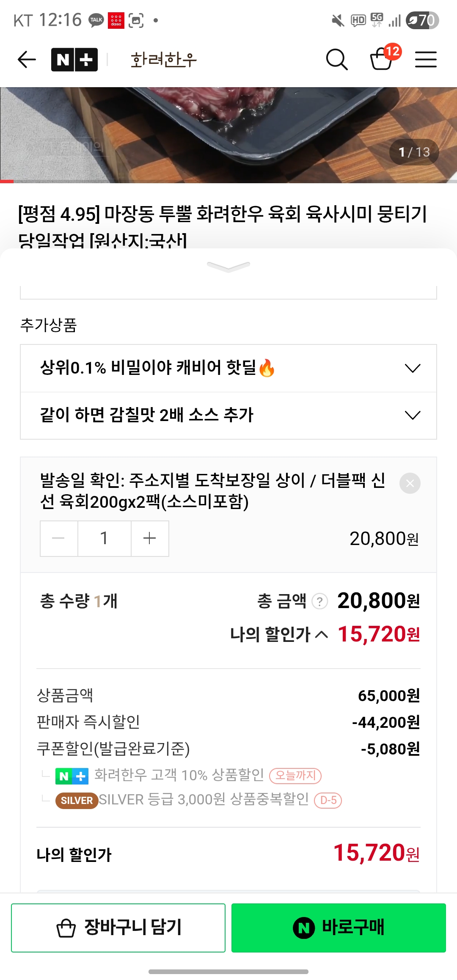This screenshot has width=457, height=980.
Task: Tap the quantity input field
Action: click(104, 538)
